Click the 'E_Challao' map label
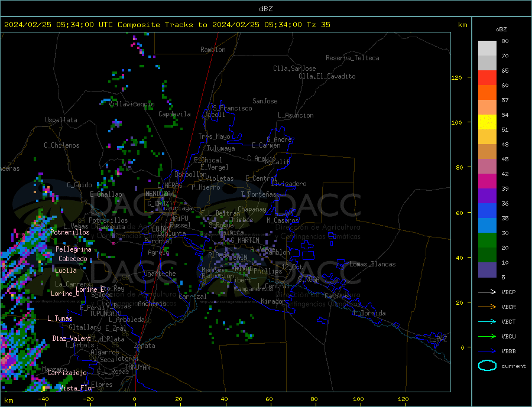Viewport: 532px width, 407px height. [106, 195]
